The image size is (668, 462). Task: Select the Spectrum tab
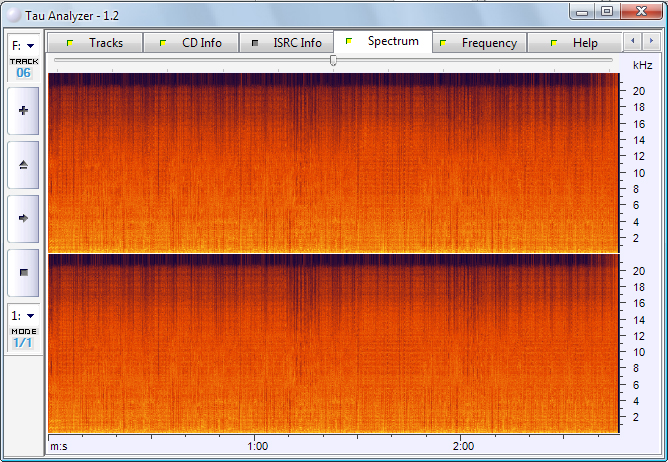(384, 42)
